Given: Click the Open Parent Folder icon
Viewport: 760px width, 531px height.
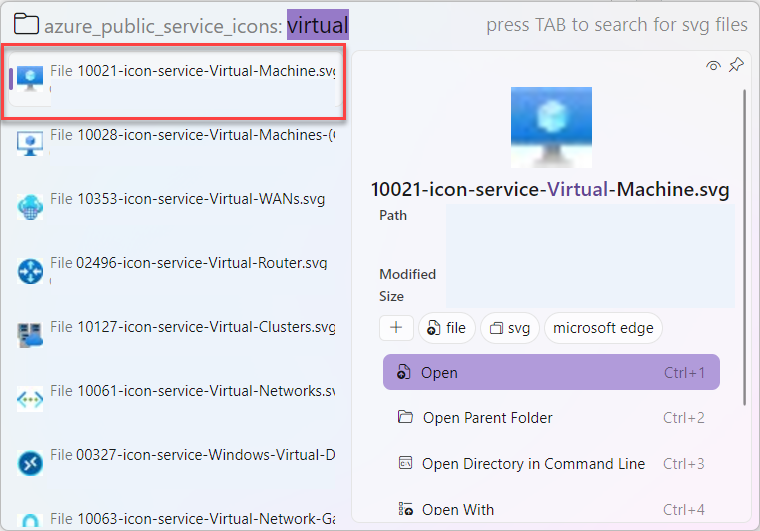Looking at the screenshot, I should point(405,417).
